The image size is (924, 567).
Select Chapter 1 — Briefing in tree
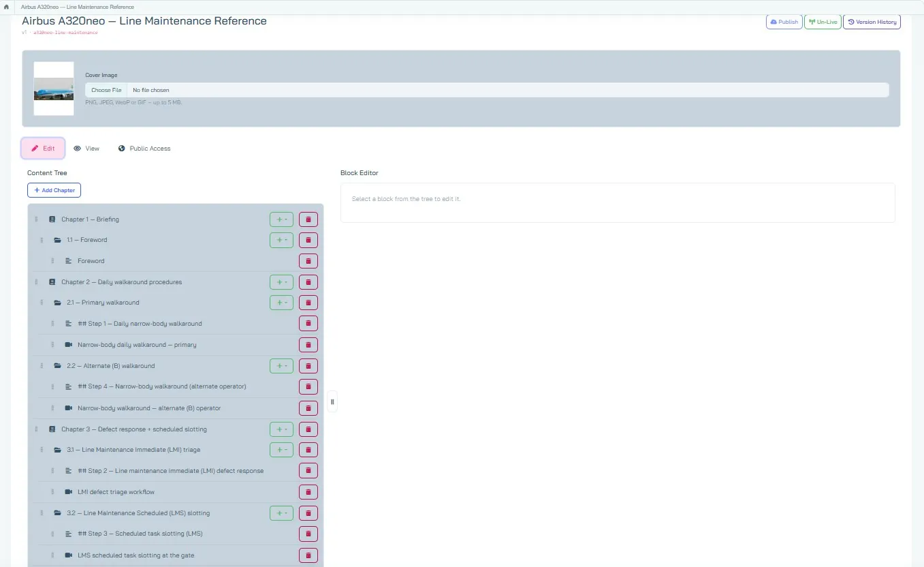pyautogui.click(x=90, y=219)
